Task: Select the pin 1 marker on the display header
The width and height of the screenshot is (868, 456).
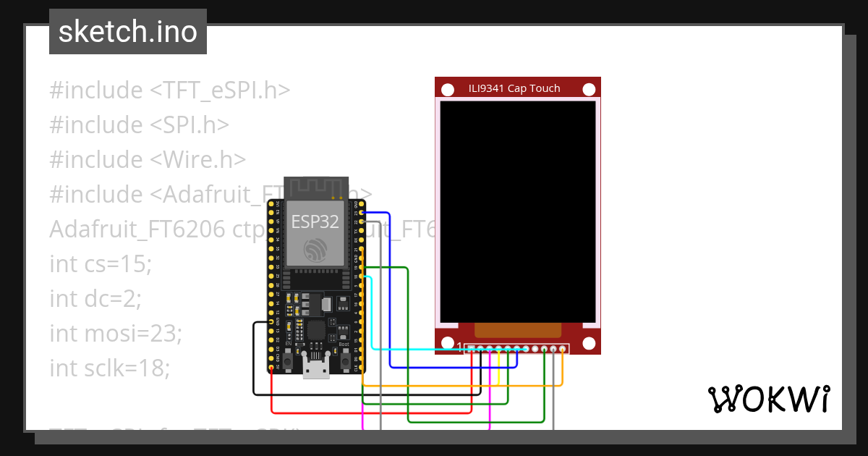Action: 460,346
